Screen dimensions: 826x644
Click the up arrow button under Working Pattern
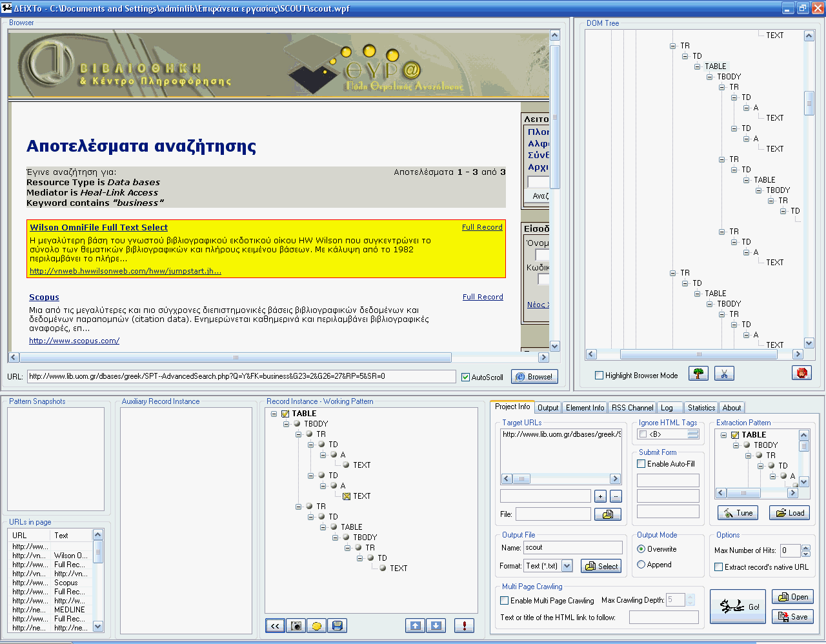click(415, 625)
